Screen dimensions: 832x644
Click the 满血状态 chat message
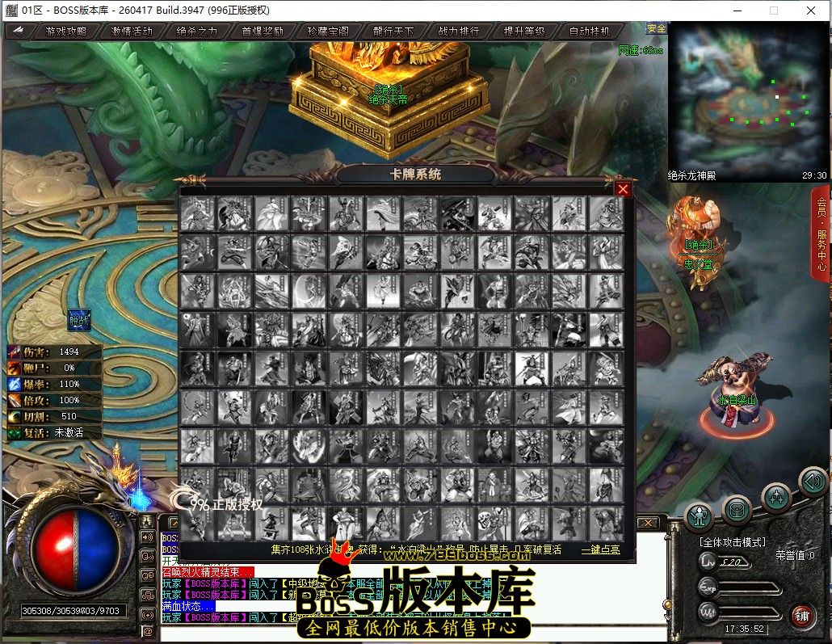coord(188,606)
